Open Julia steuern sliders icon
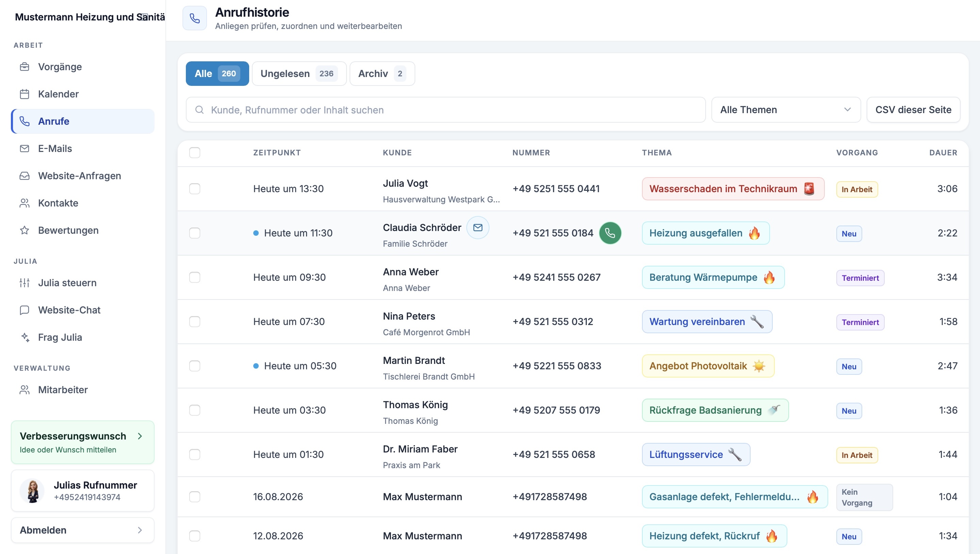The height and width of the screenshot is (554, 980). click(25, 283)
